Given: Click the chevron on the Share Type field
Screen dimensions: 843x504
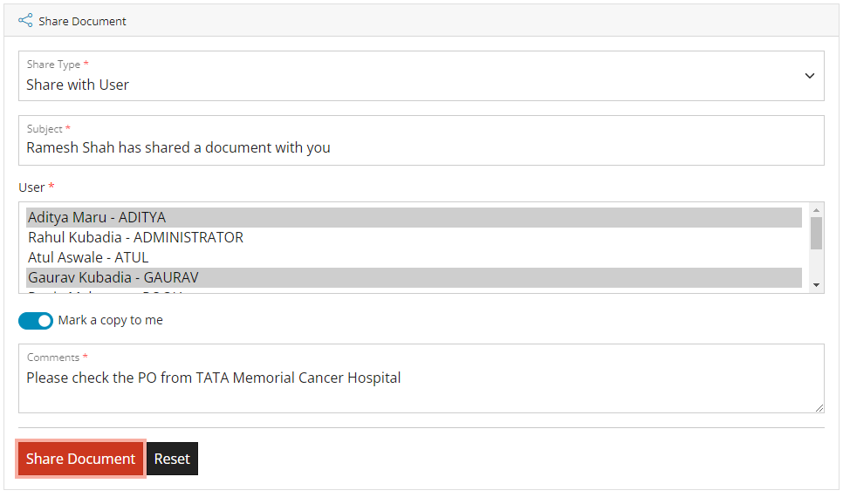Looking at the screenshot, I should tap(808, 75).
